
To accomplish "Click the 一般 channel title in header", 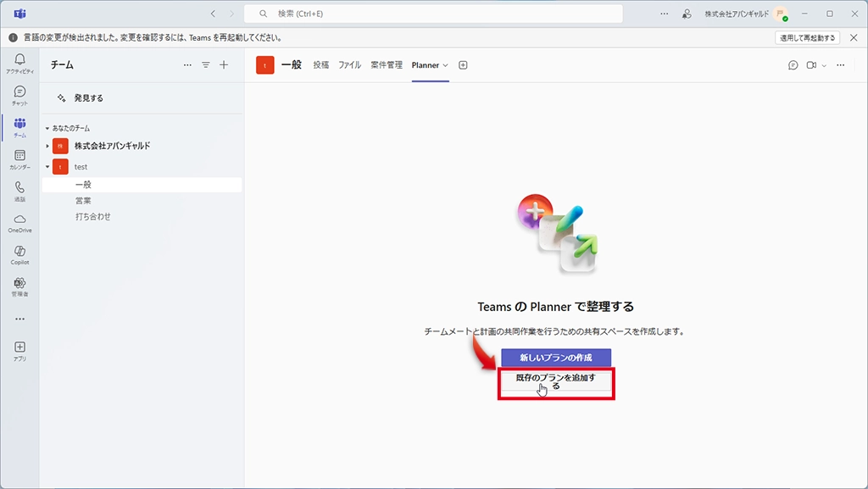I will pos(292,65).
